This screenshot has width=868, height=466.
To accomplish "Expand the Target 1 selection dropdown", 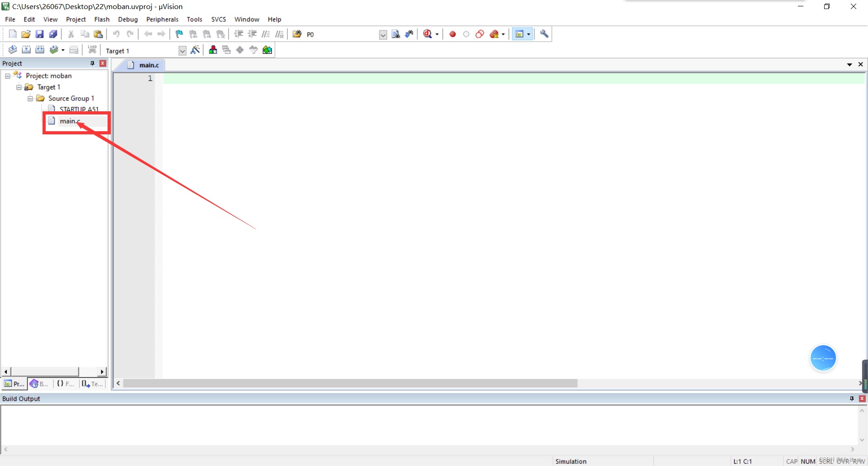I will pyautogui.click(x=182, y=51).
